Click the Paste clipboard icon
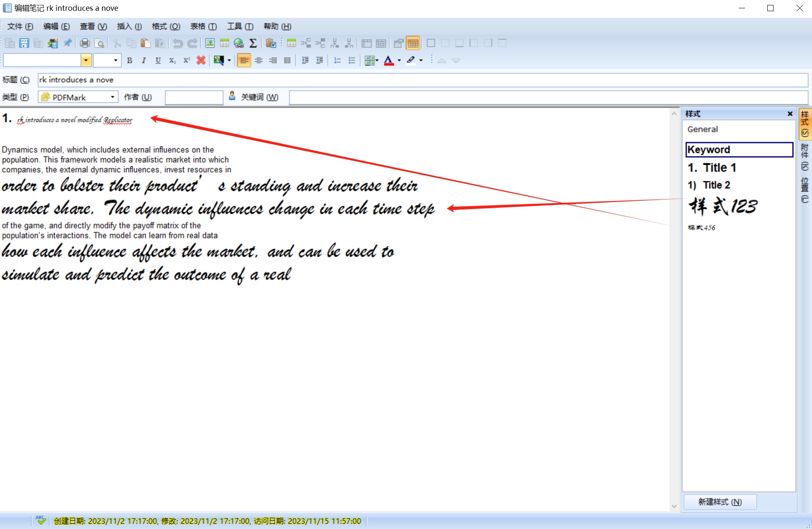This screenshot has height=529, width=812. [x=145, y=43]
